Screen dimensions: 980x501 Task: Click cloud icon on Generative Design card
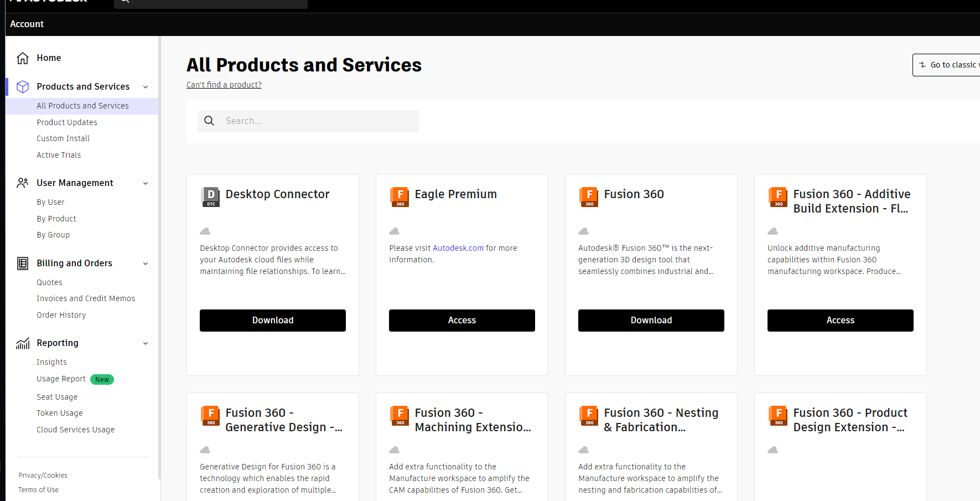tap(205, 450)
